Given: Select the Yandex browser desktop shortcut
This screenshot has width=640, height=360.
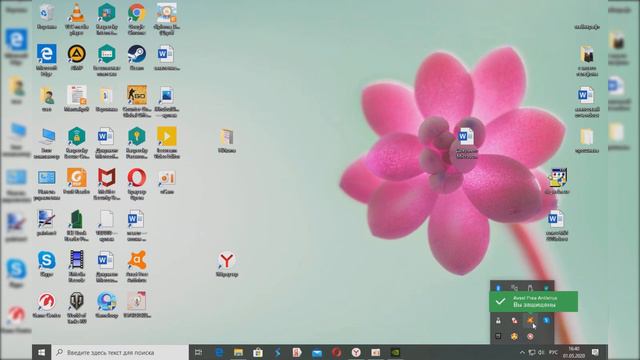Looking at the screenshot, I should point(227,264).
